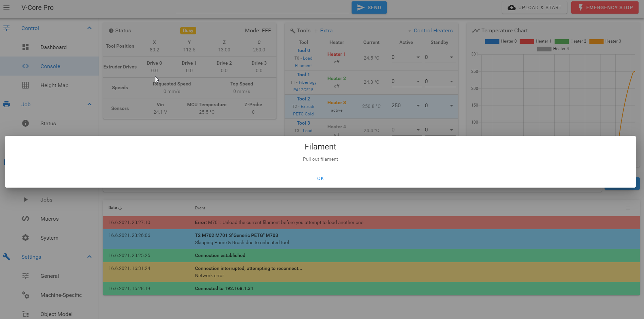Screen dimensions: 644x319
Task: Collapse the Job section chevron
Action: [x=89, y=104]
